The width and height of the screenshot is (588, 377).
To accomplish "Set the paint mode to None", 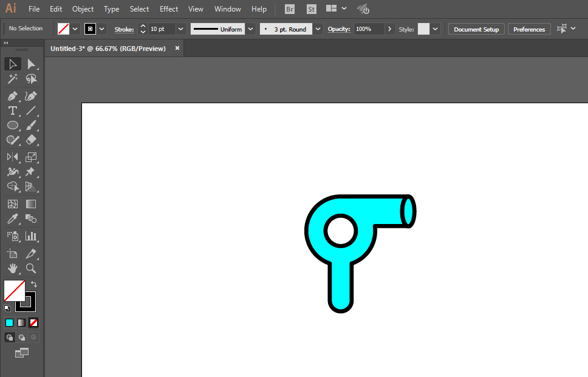I will [x=34, y=322].
